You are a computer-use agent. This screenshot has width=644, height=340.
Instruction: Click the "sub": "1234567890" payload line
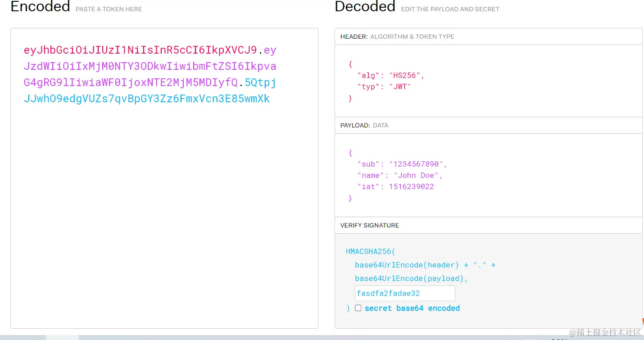[x=402, y=164]
